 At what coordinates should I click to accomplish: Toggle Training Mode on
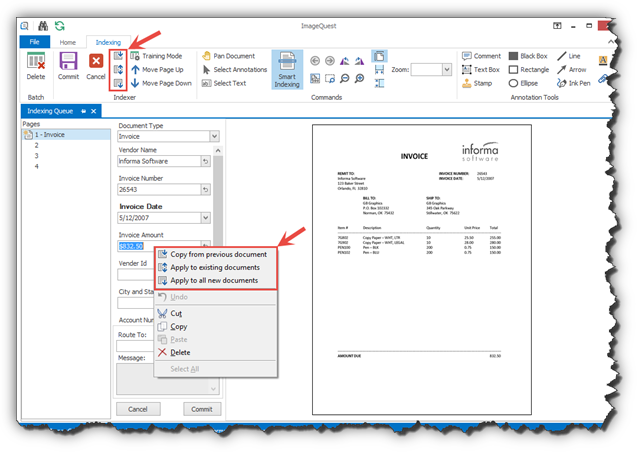pos(156,56)
